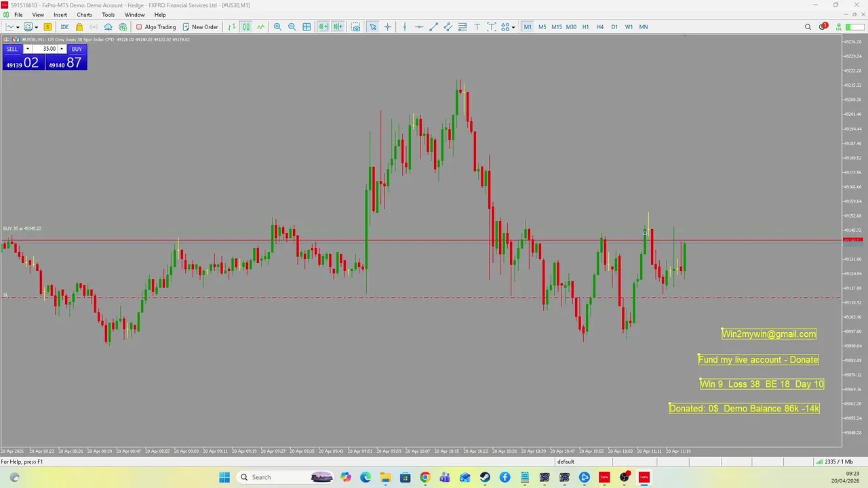Viewport: 868px width, 488px height.
Task: Open the MetaEditor IDE icon
Action: tap(64, 27)
